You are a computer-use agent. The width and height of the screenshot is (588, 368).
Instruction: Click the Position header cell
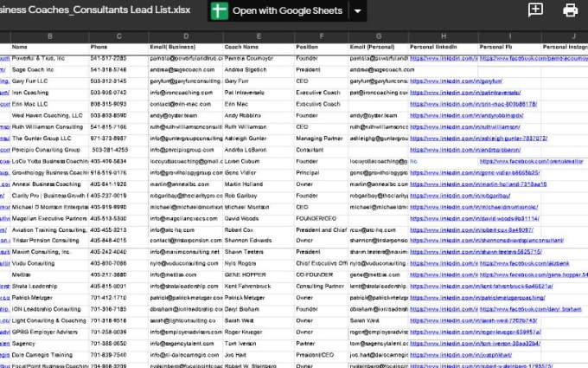[322, 48]
